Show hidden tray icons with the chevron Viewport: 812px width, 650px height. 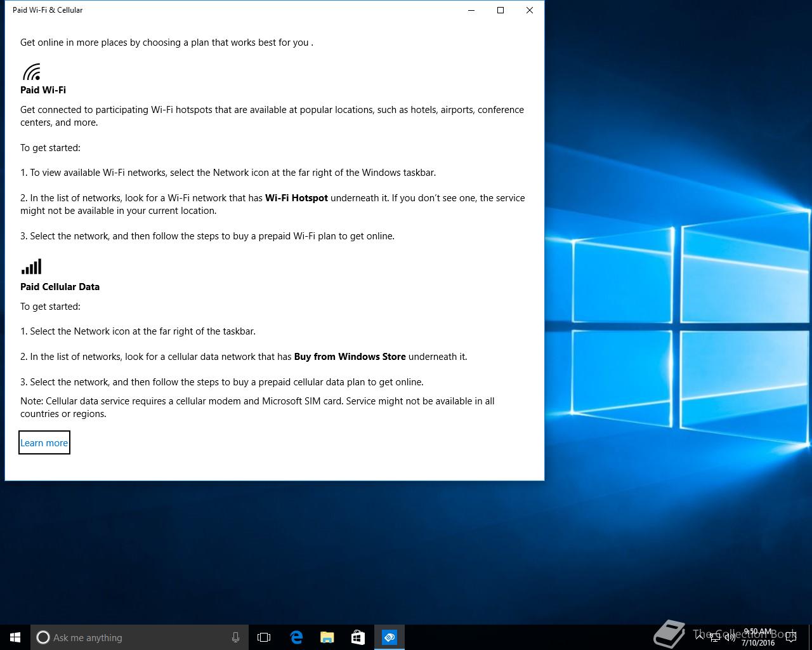click(x=700, y=637)
